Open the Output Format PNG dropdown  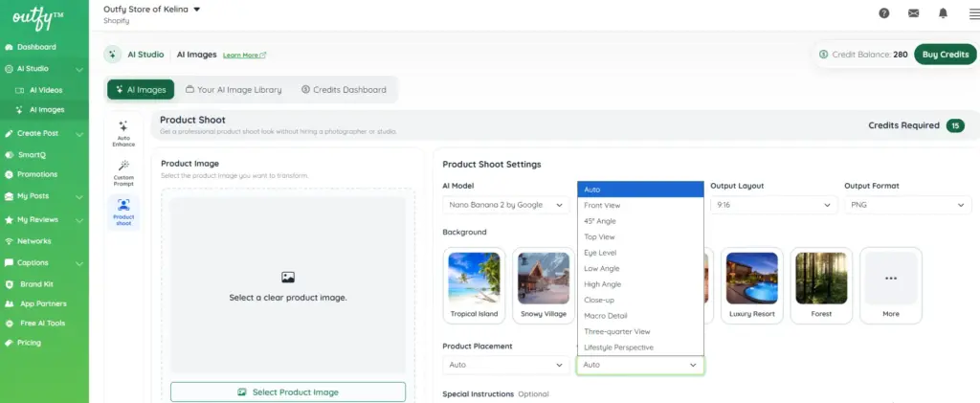pos(907,205)
